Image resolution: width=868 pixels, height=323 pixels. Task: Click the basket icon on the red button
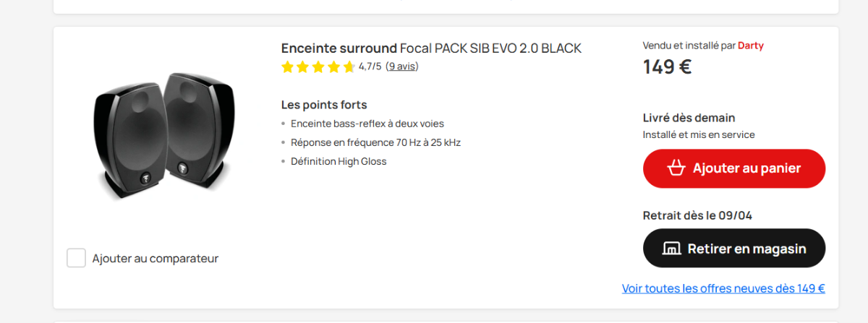point(676,168)
